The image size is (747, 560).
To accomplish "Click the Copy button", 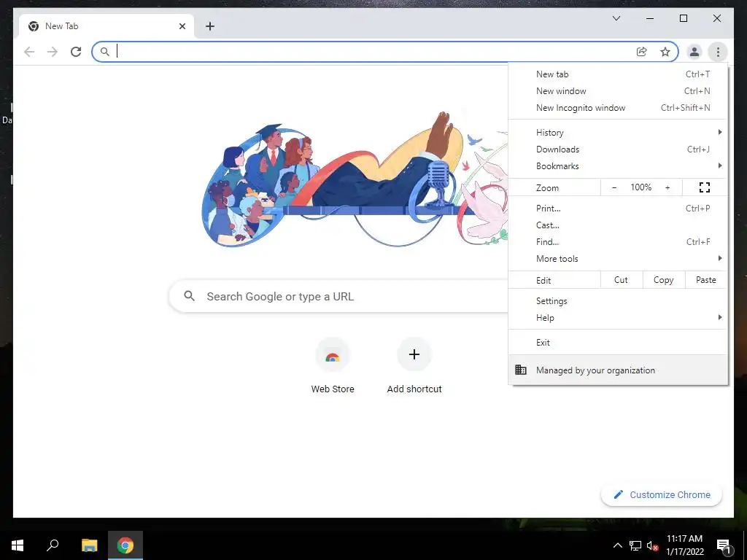I will [664, 280].
